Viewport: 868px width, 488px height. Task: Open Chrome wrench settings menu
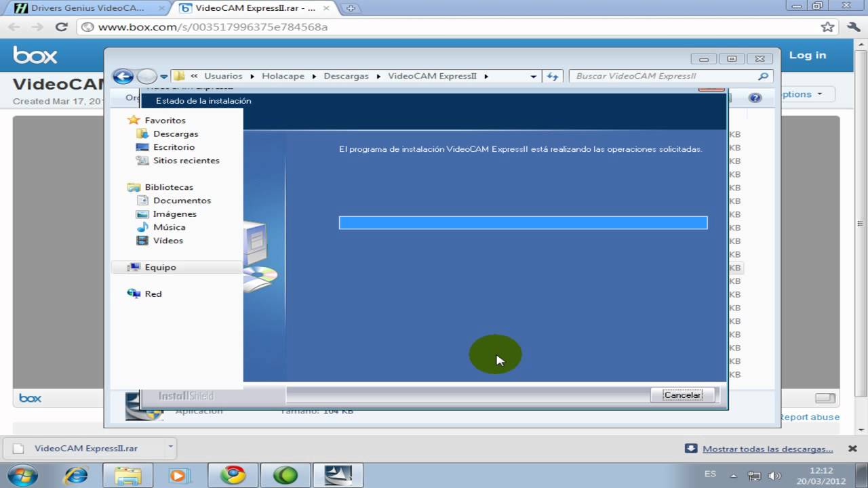(x=853, y=27)
